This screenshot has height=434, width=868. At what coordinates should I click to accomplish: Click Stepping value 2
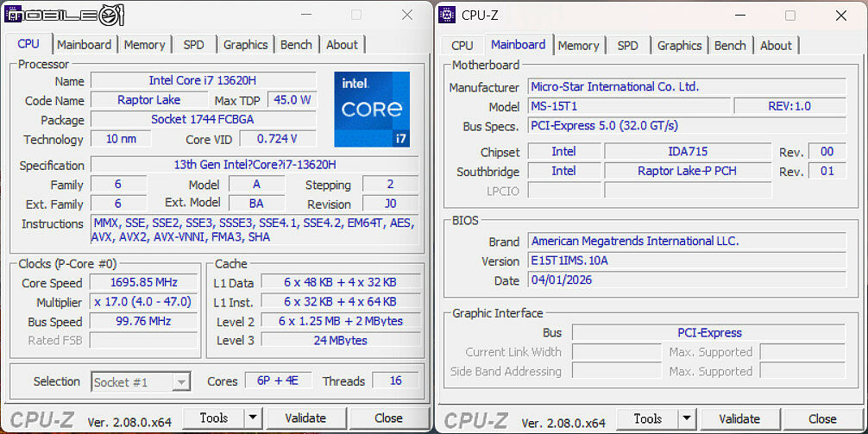tap(390, 185)
